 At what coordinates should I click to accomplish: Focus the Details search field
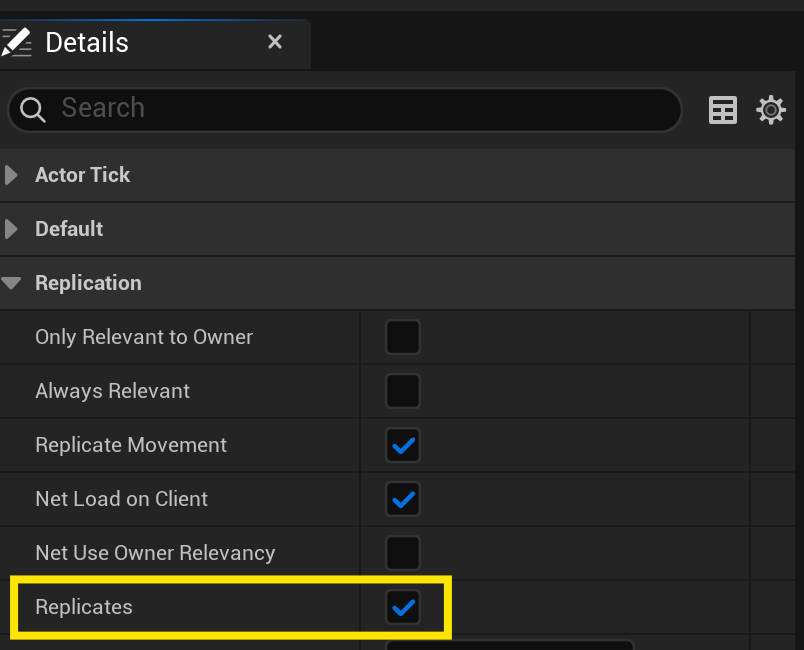[360, 109]
